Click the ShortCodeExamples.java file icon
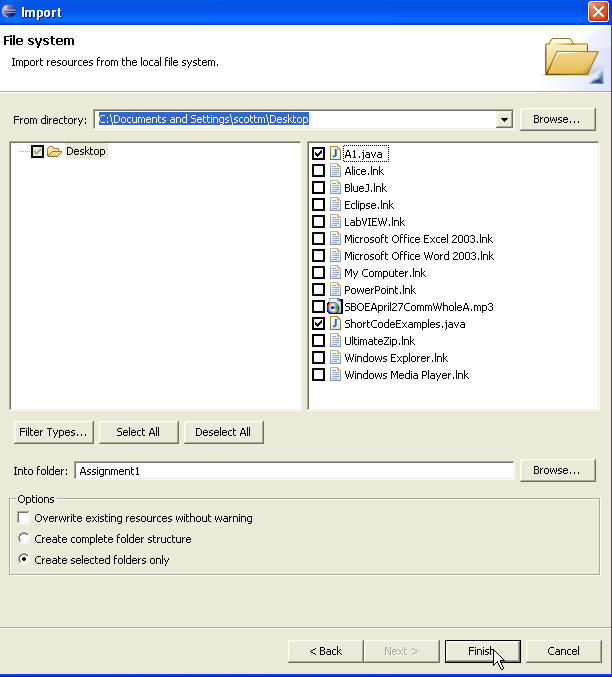Viewport: 612px width, 677px height. pyautogui.click(x=335, y=324)
